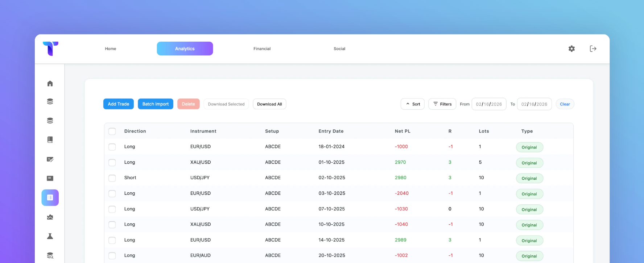Check the box for the 18-01-2024 EUR/USD trade
The width and height of the screenshot is (644, 263).
tap(112, 147)
